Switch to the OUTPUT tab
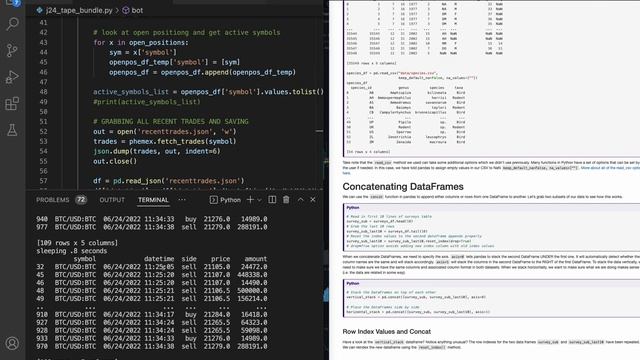The height and width of the screenshot is (360, 640). pyautogui.click(x=112, y=200)
